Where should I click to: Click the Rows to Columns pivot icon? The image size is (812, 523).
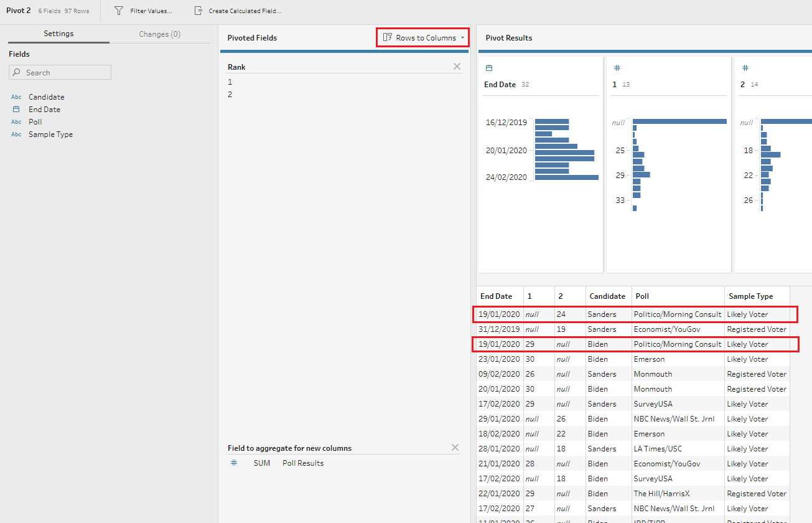coord(388,38)
